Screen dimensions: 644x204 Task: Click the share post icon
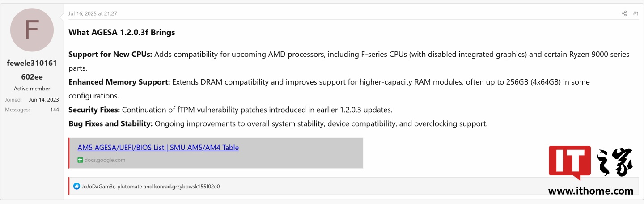coord(624,13)
